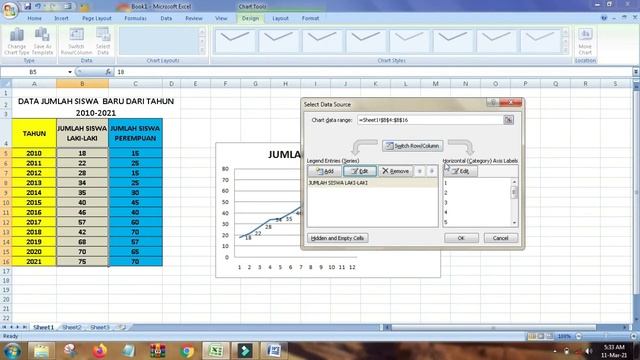Click the Filmora taskbar icon
The width and height of the screenshot is (640, 360).
(x=245, y=351)
